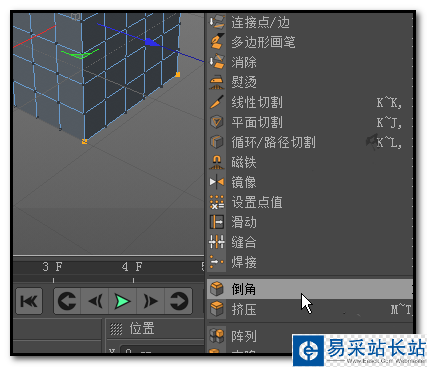Select 焊接 weld menu entry
The height and width of the screenshot is (367, 427).
point(310,262)
